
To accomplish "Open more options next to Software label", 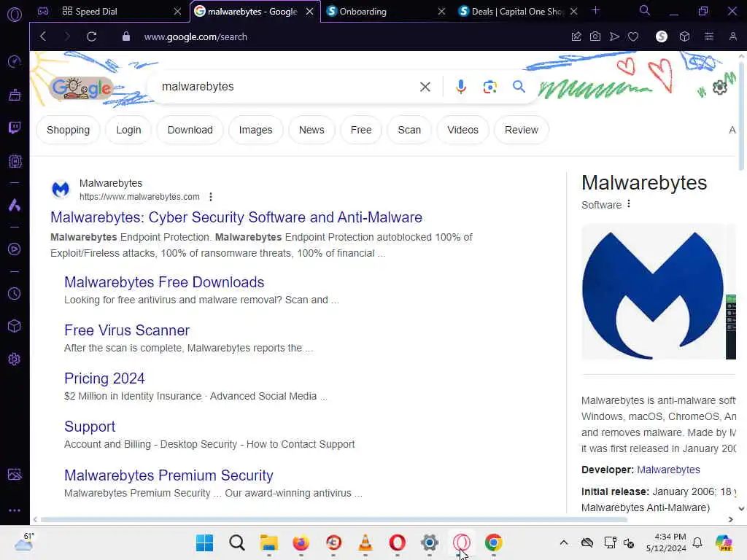I will coord(629,204).
